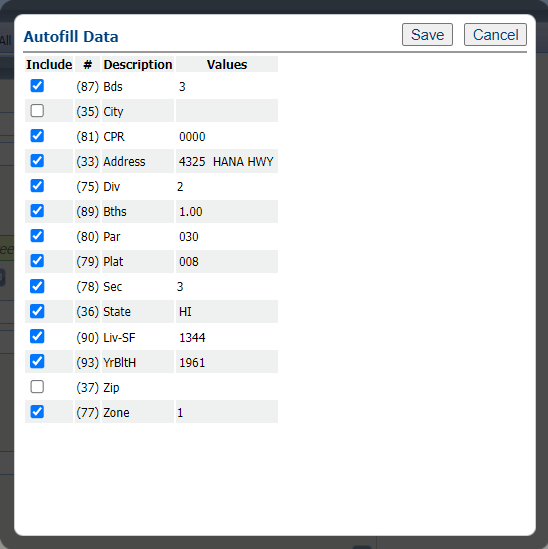
Task: Click the Cancel button
Action: 495,35
